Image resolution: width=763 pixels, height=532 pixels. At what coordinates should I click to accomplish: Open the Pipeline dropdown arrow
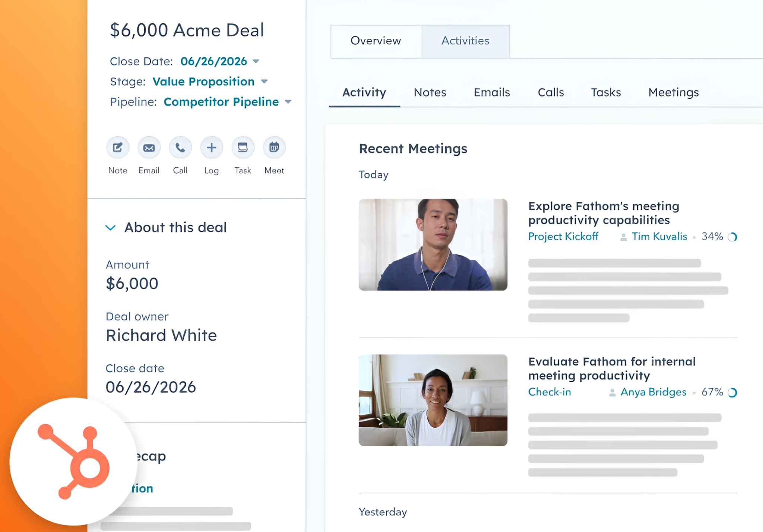[x=288, y=102]
